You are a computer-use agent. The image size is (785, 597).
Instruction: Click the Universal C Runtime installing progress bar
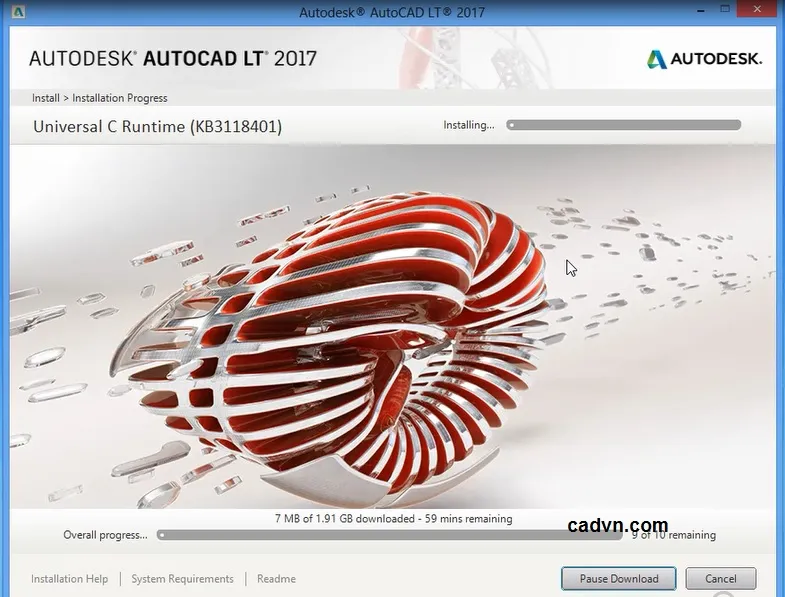(623, 125)
